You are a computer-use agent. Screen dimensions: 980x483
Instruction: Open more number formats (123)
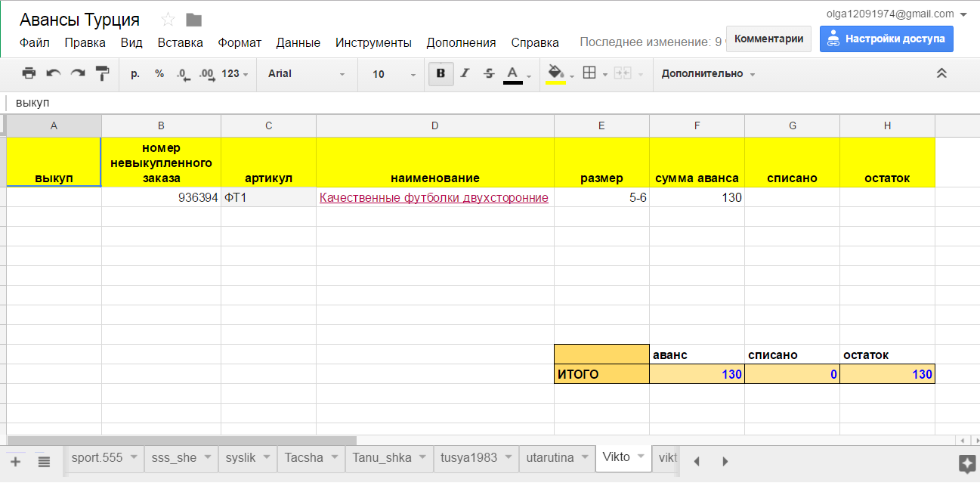[235, 74]
